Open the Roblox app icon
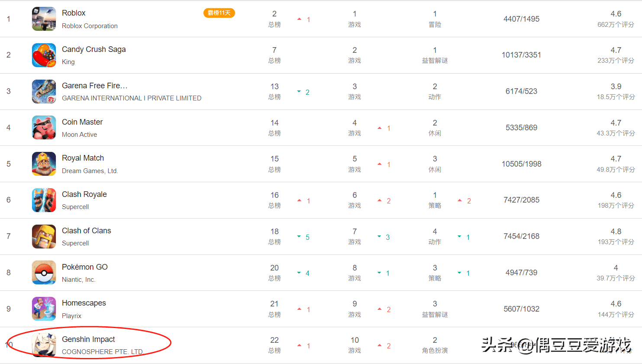The image size is (642, 364). 44,19
